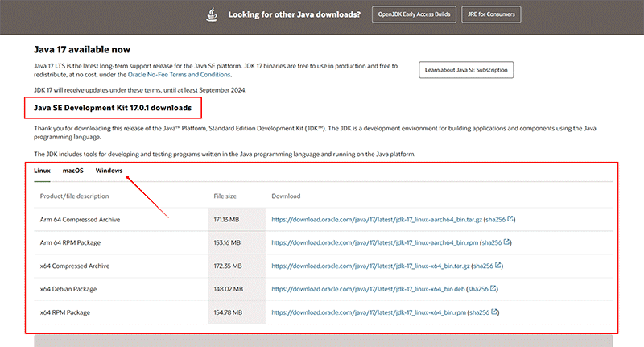Select Arm 64 Compressed Archive text

coord(80,220)
